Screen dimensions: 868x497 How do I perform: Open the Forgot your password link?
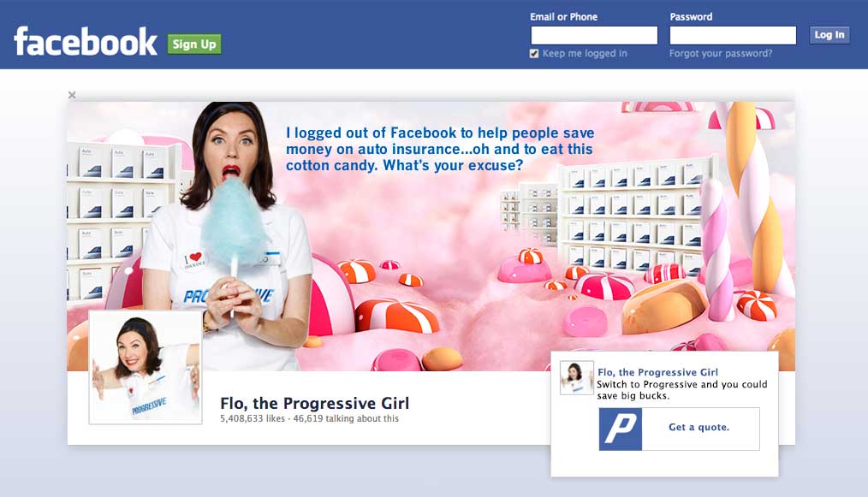pyautogui.click(x=721, y=54)
